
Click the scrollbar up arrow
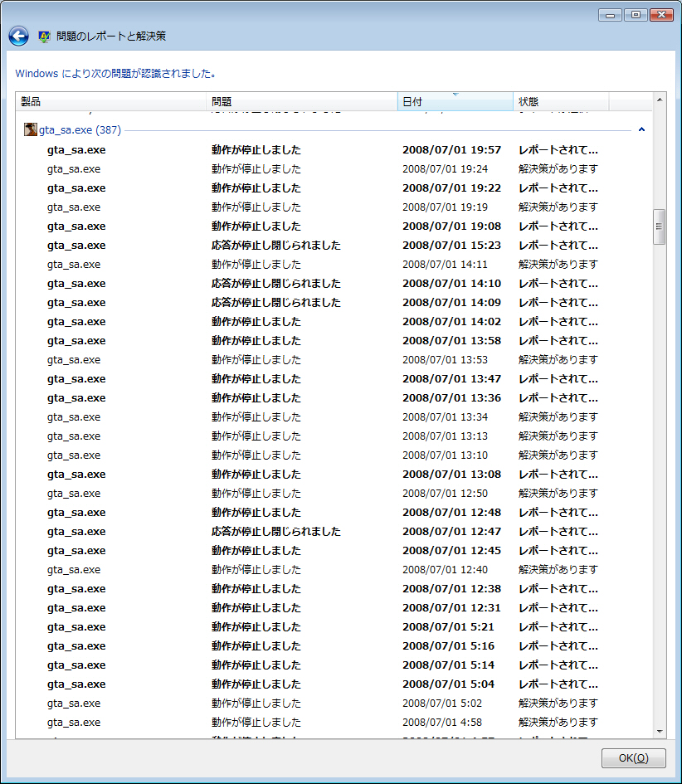660,100
